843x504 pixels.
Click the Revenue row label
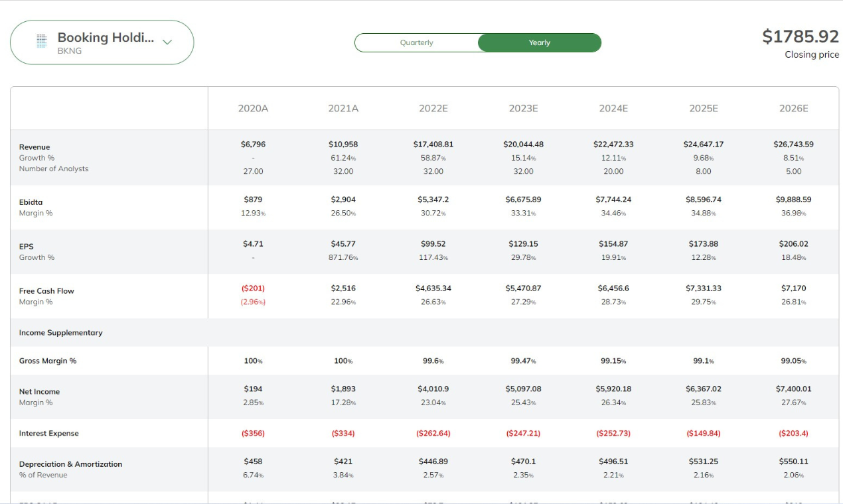tap(35, 147)
